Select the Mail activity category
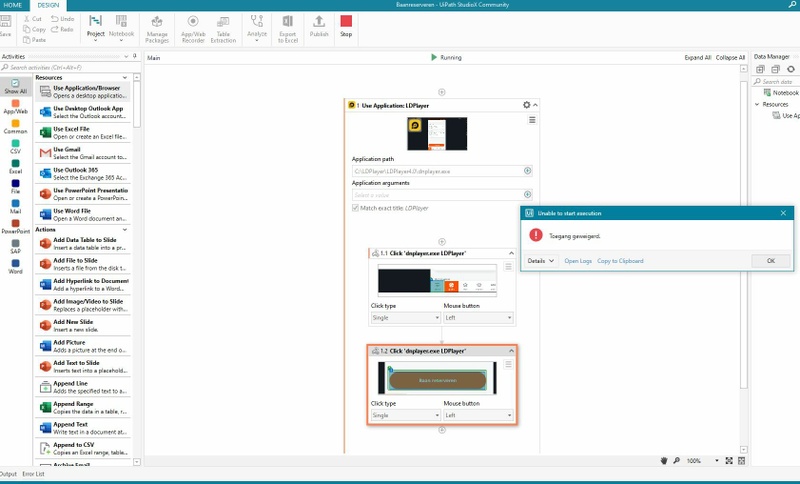The width and height of the screenshot is (800, 484). coord(15,207)
